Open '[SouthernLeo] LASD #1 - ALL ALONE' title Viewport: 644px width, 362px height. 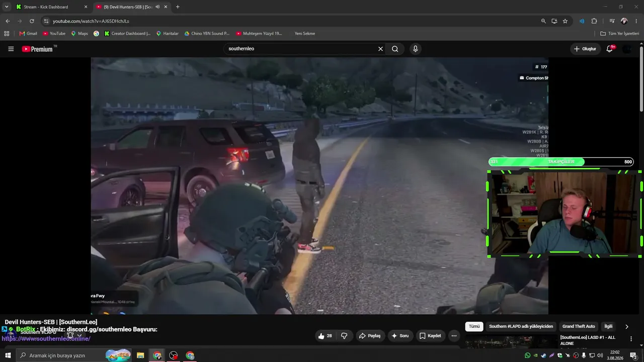tap(588, 340)
